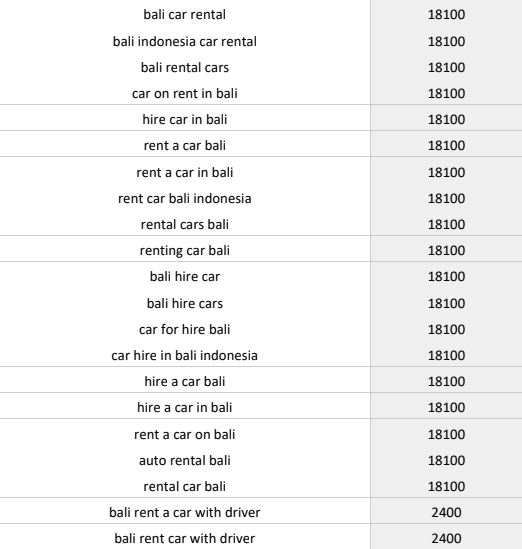This screenshot has width=522, height=549.
Task: Select 'bali rent a car with driver' cell
Action: tap(185, 512)
